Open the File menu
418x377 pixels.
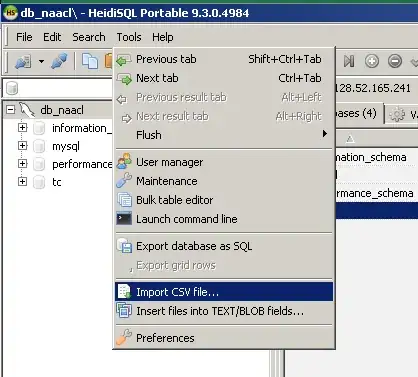(x=24, y=37)
